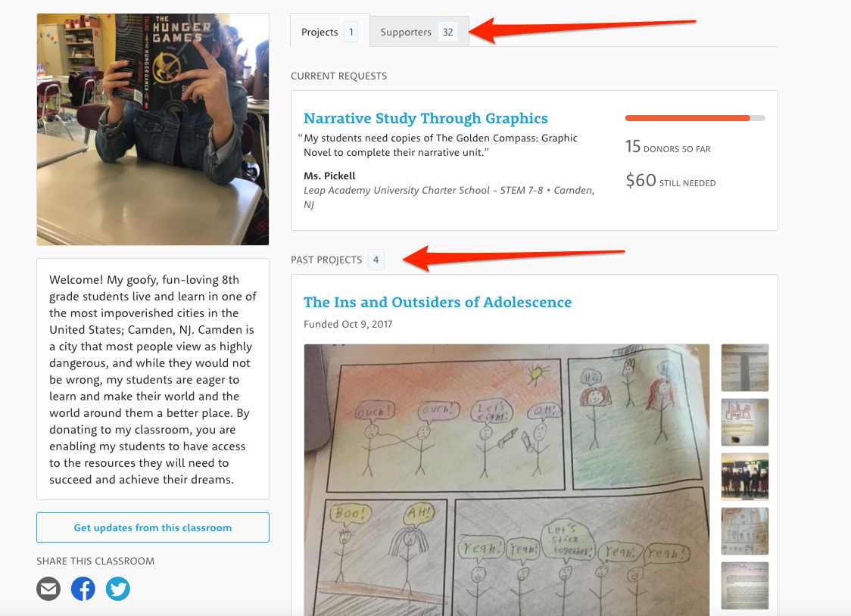View the fifth document thumbnail

tap(745, 586)
